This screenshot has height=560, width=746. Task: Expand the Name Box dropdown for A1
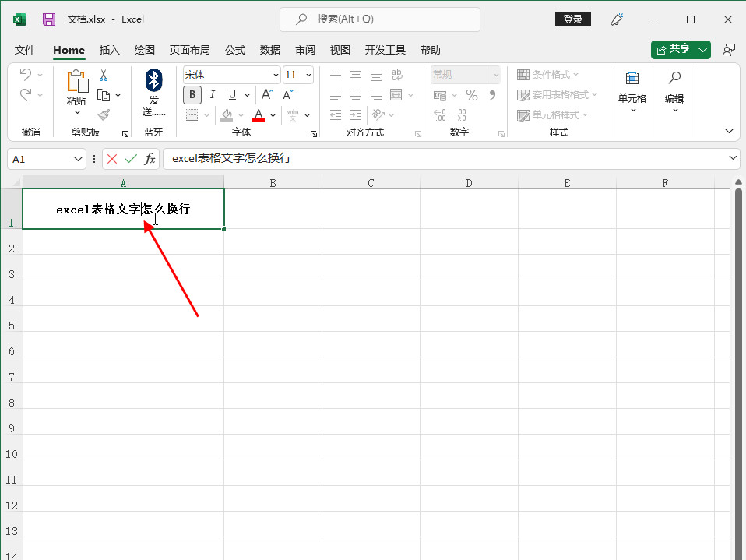[x=78, y=159]
